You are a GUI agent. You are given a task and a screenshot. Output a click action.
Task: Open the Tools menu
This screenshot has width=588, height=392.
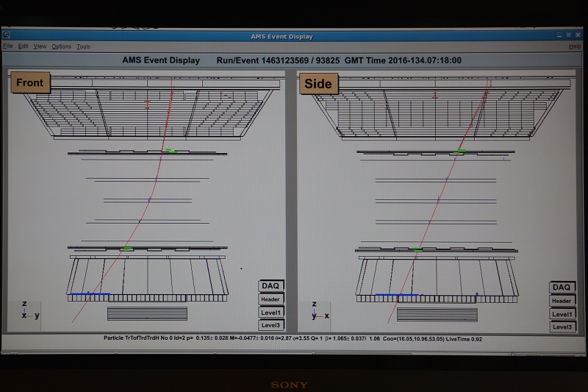click(x=83, y=46)
